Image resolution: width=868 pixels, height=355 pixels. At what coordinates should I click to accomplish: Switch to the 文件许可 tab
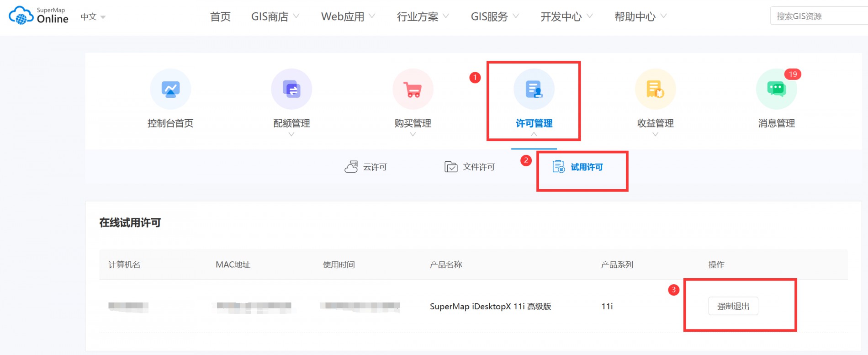coord(470,167)
